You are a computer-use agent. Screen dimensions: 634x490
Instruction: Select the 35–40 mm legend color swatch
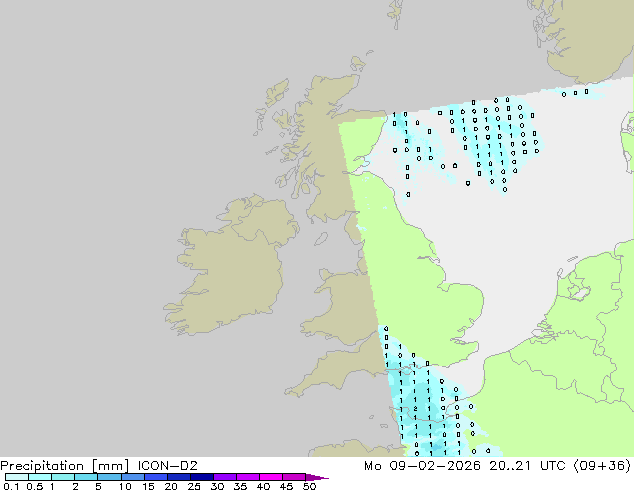247,477
